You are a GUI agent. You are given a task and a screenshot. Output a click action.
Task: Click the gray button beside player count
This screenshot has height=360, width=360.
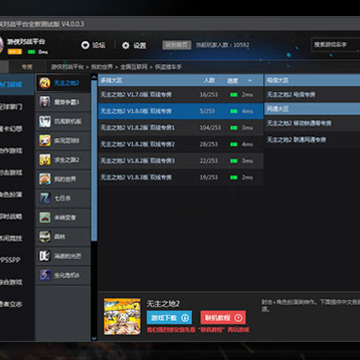177,45
